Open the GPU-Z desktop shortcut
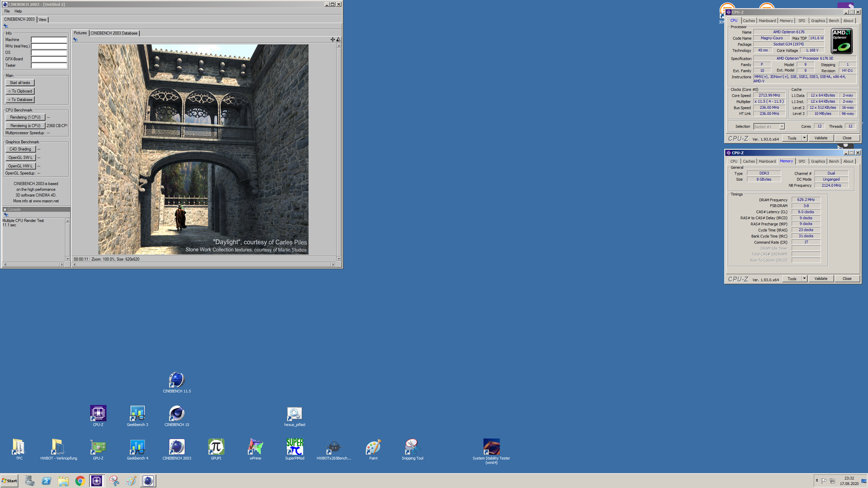868x488 pixels. tap(98, 449)
